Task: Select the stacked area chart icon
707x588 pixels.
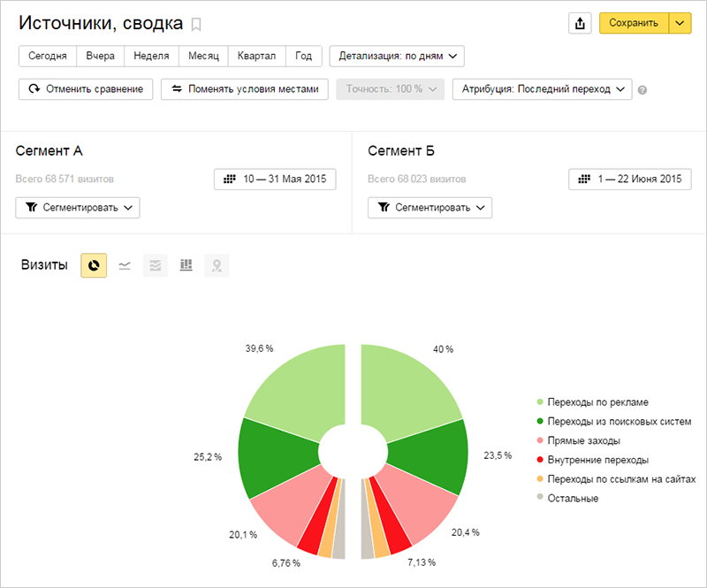Action: pyautogui.click(x=156, y=265)
